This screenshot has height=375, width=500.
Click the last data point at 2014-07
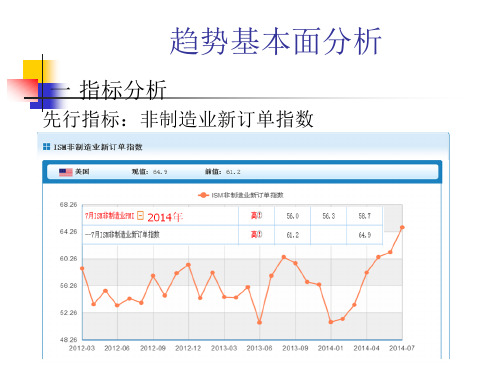402,227
